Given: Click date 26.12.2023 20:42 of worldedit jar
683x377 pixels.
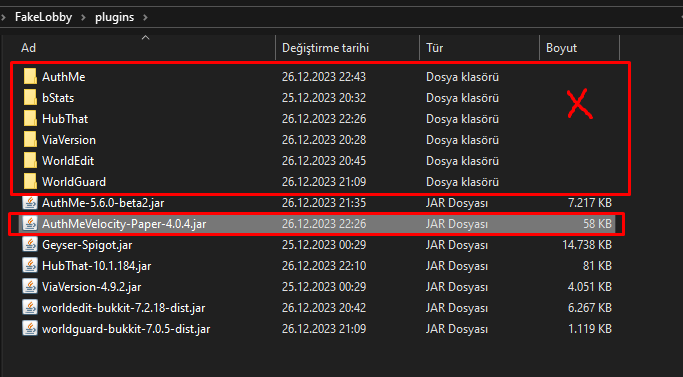Looking at the screenshot, I should [x=324, y=308].
